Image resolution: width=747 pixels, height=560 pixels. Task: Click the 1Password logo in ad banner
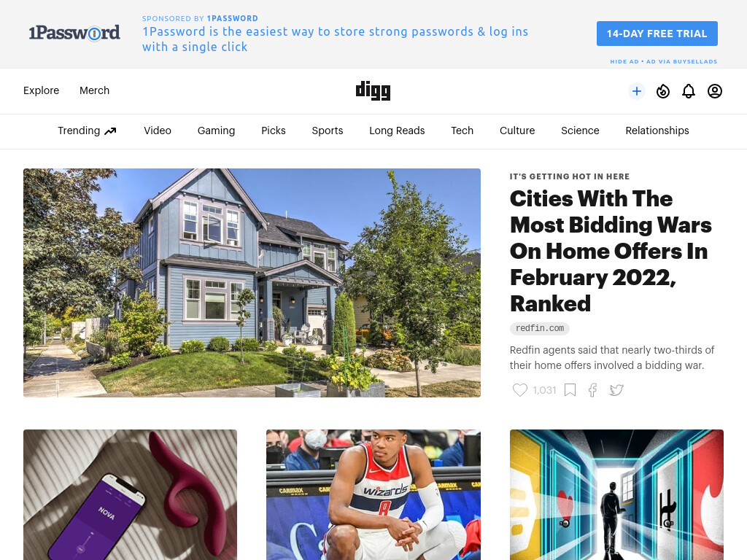74,33
